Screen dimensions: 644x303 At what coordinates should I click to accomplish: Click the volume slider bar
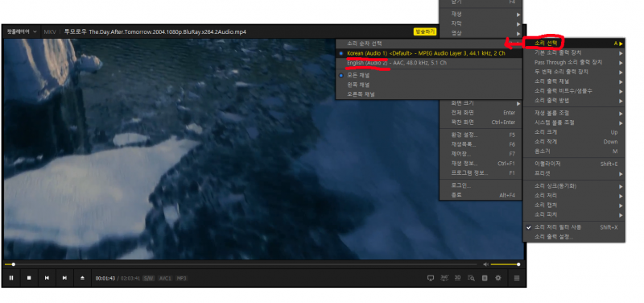click(506, 264)
